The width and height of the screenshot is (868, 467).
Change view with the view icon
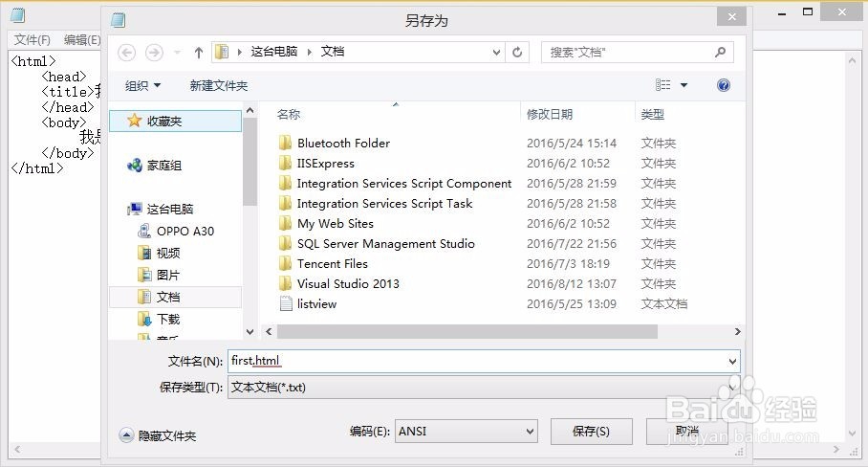click(662, 85)
